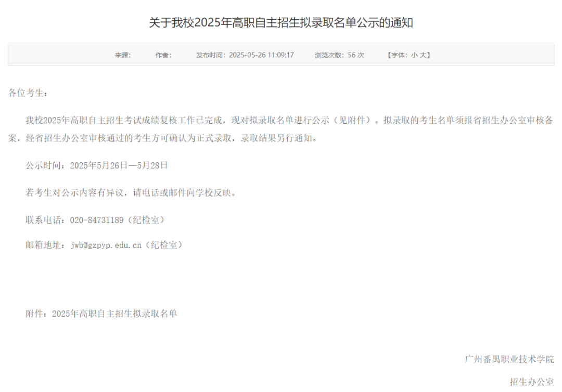Click the large font size link '大'

[423, 55]
